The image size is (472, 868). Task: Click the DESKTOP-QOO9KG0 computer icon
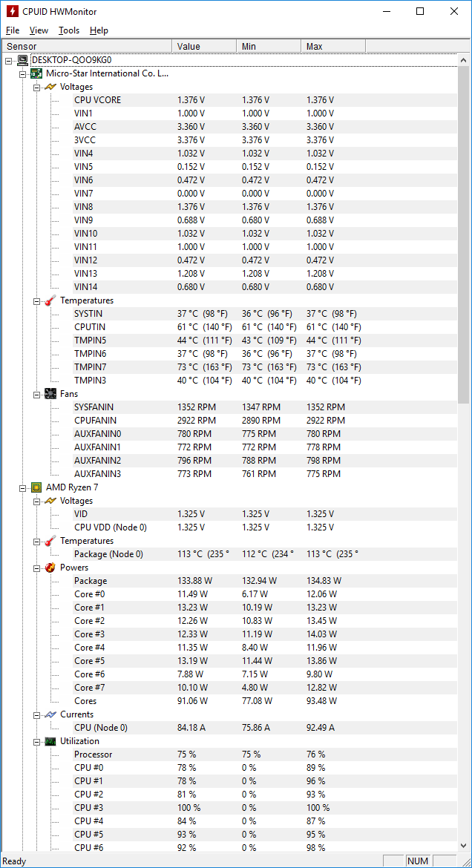coord(23,60)
